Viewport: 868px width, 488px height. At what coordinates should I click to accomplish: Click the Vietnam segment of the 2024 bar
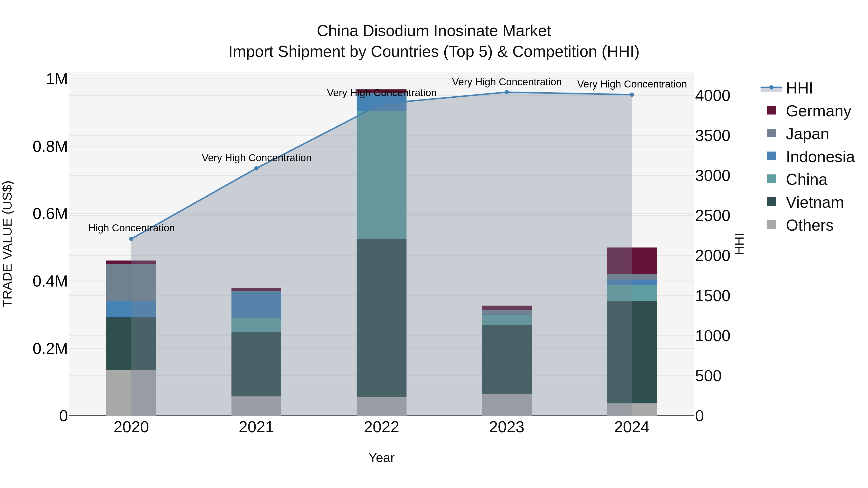click(x=632, y=352)
